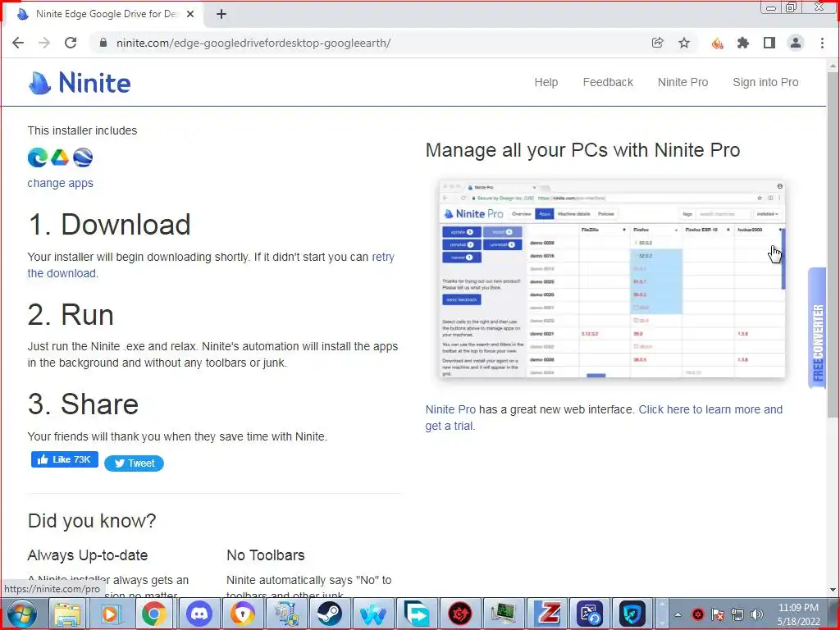Open the Free Converter side tab
Viewport: 840px width, 630px height.
817,328
